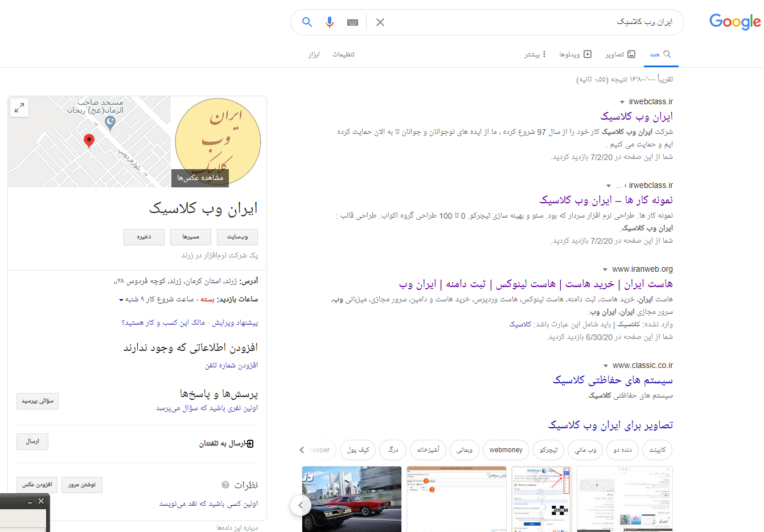Click the ذخیره (Save) button
Image resolution: width=764 pixels, height=532 pixels.
pos(144,237)
